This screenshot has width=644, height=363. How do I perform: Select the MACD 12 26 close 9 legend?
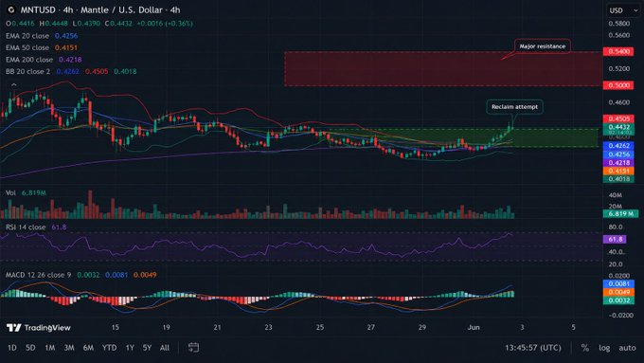pos(38,275)
